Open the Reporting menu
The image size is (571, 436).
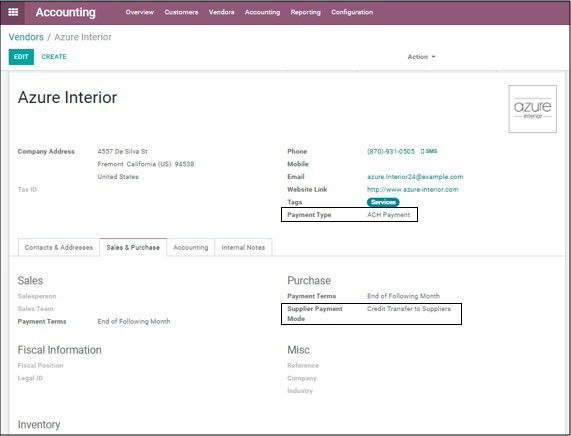coord(306,12)
